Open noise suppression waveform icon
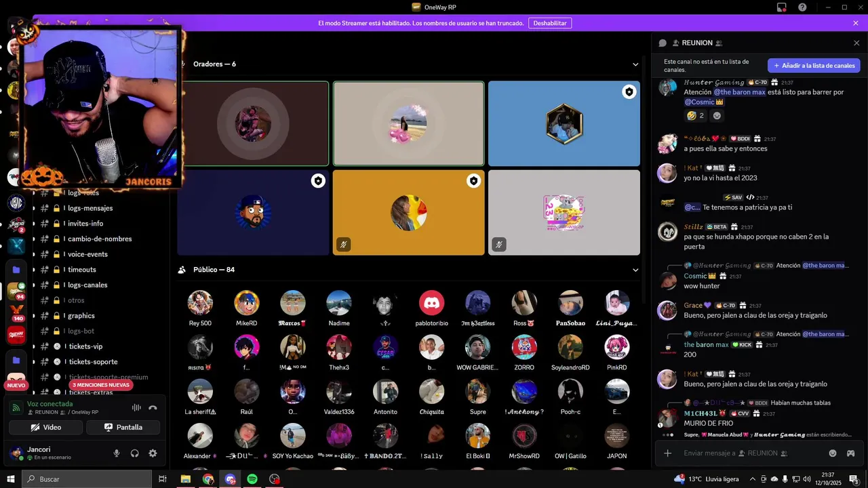 [136, 407]
